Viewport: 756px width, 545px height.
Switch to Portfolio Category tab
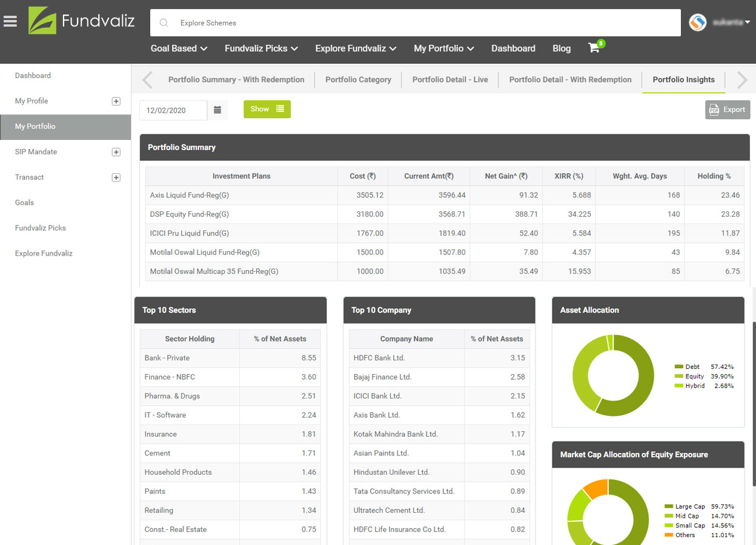pos(358,79)
